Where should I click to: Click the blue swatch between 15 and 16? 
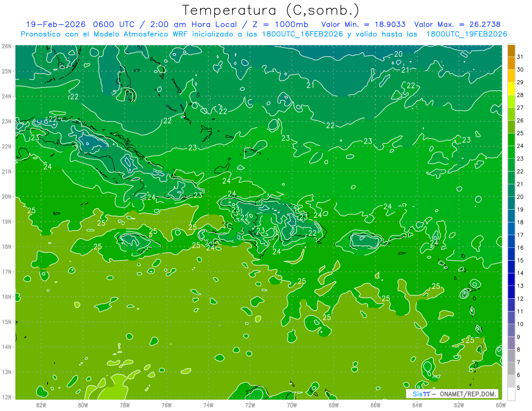point(511,254)
